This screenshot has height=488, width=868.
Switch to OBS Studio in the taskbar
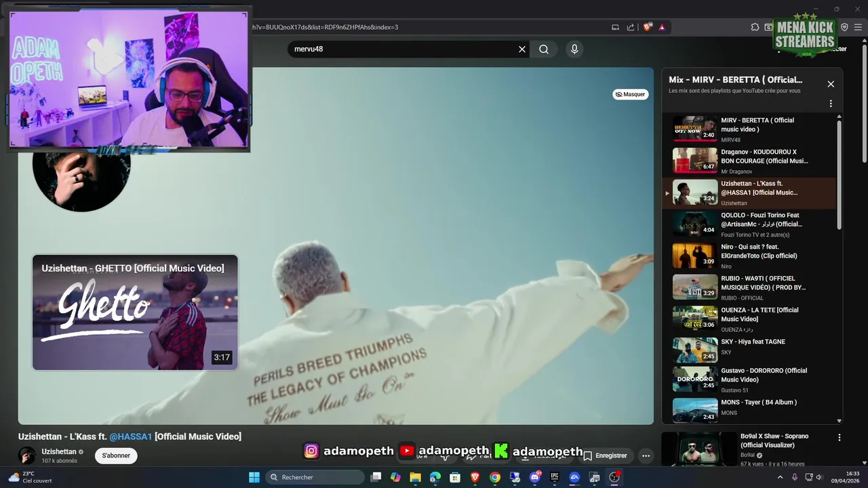tap(614, 477)
